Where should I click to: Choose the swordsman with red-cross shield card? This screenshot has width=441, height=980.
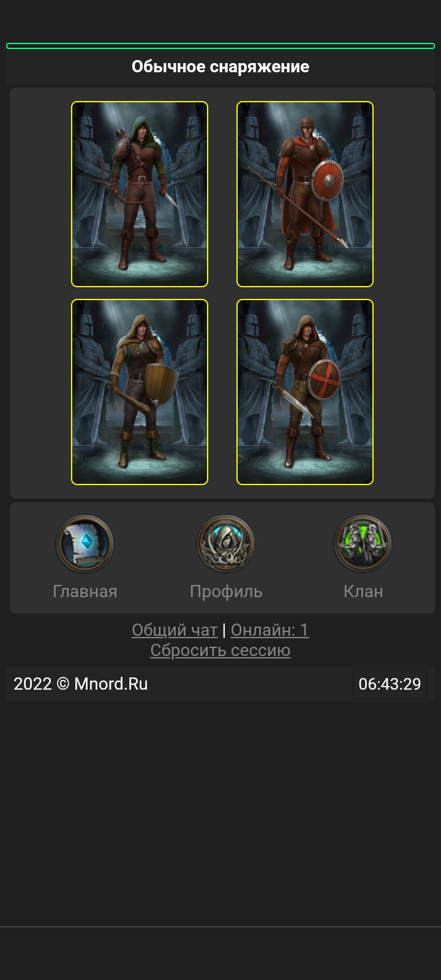[305, 392]
